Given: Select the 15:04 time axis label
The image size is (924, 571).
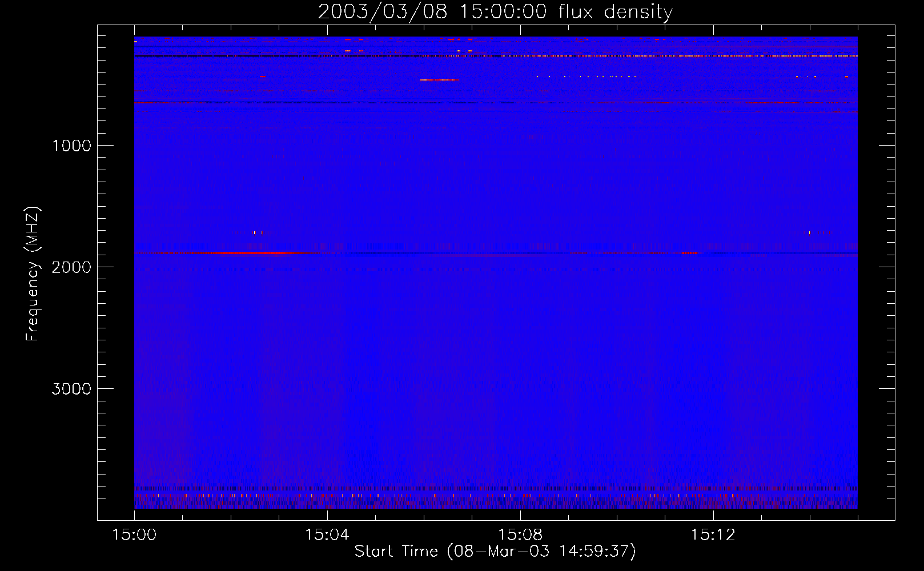Looking at the screenshot, I should pyautogui.click(x=327, y=535).
